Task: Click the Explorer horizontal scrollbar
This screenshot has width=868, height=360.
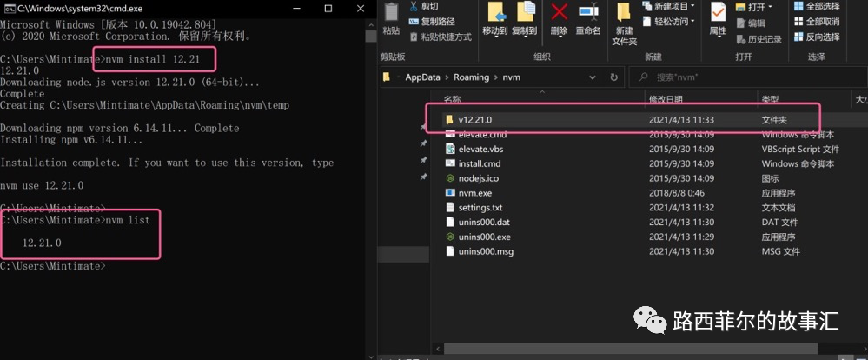Action: (x=631, y=349)
